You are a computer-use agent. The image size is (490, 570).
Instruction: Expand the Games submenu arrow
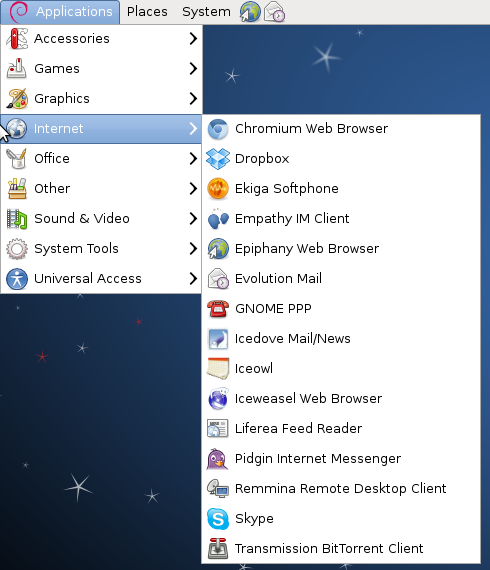coord(193,68)
